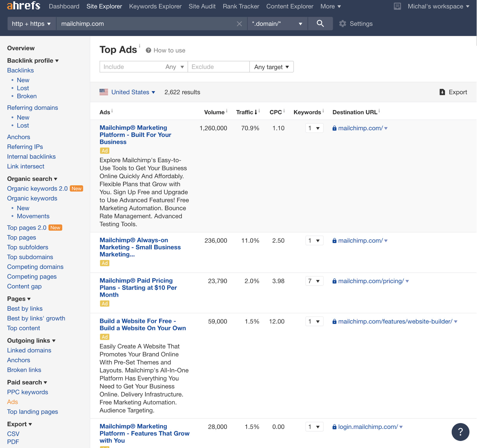
Task: Open the *.domain/* mode dropdown
Action: tap(277, 24)
